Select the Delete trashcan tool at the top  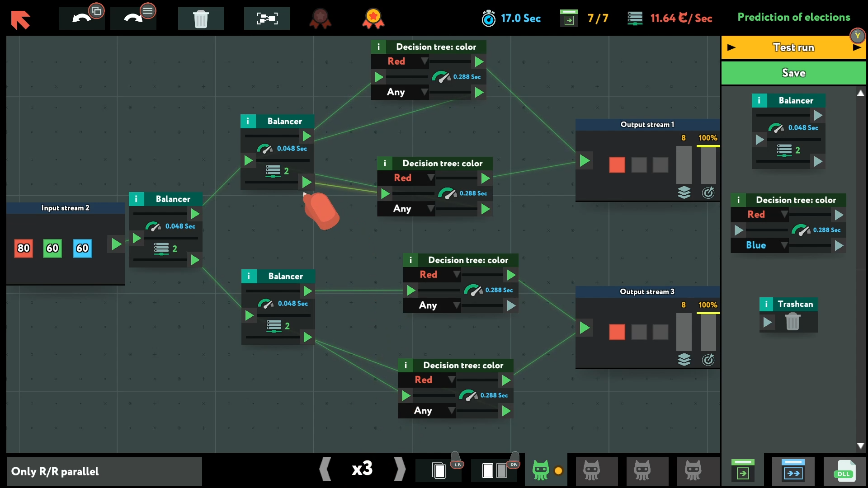201,18
